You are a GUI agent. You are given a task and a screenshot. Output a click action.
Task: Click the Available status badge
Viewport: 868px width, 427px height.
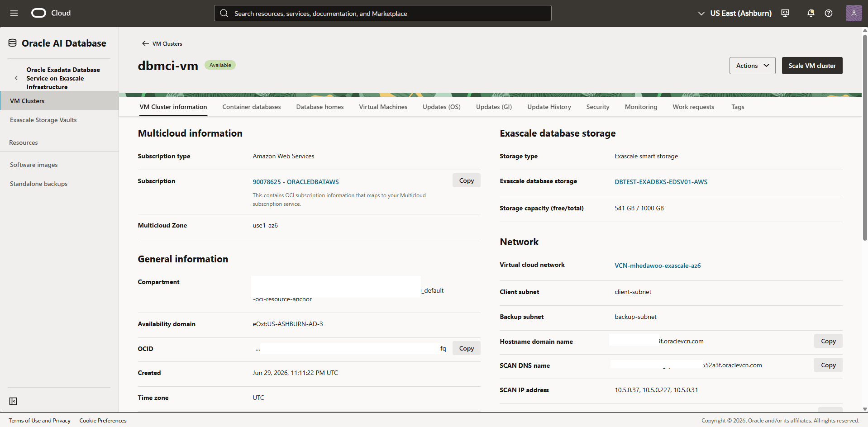[x=220, y=65]
